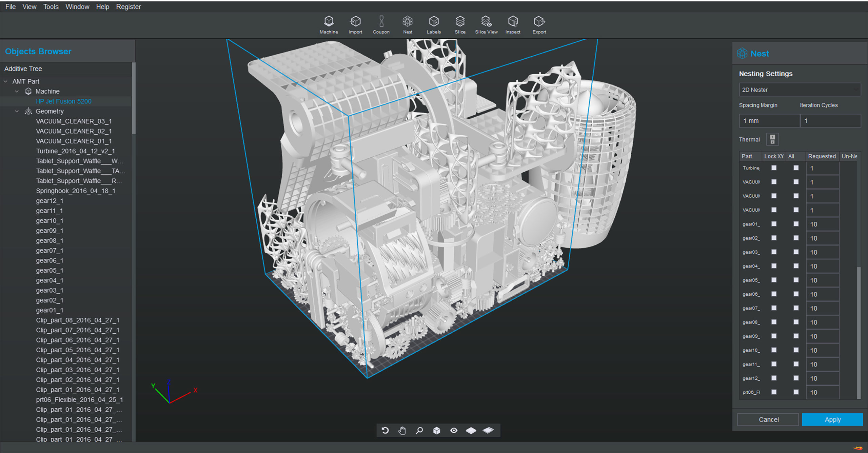Open the Register menu
The image size is (868, 453).
(x=128, y=6)
